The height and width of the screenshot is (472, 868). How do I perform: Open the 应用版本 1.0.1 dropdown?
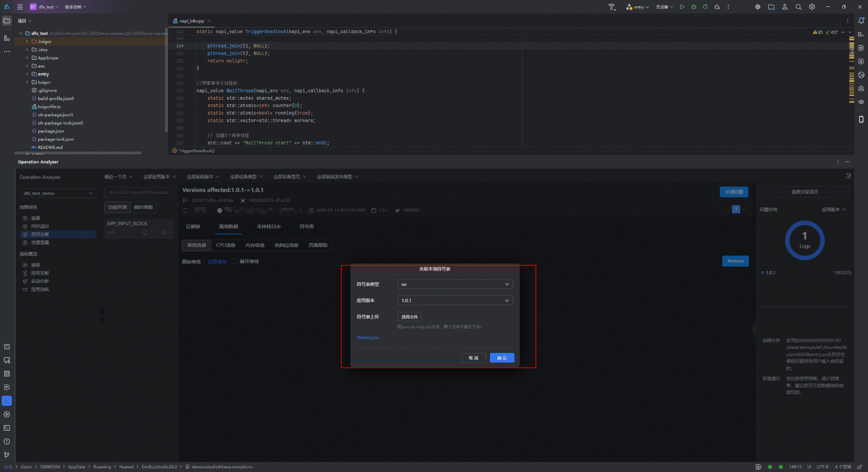point(455,301)
